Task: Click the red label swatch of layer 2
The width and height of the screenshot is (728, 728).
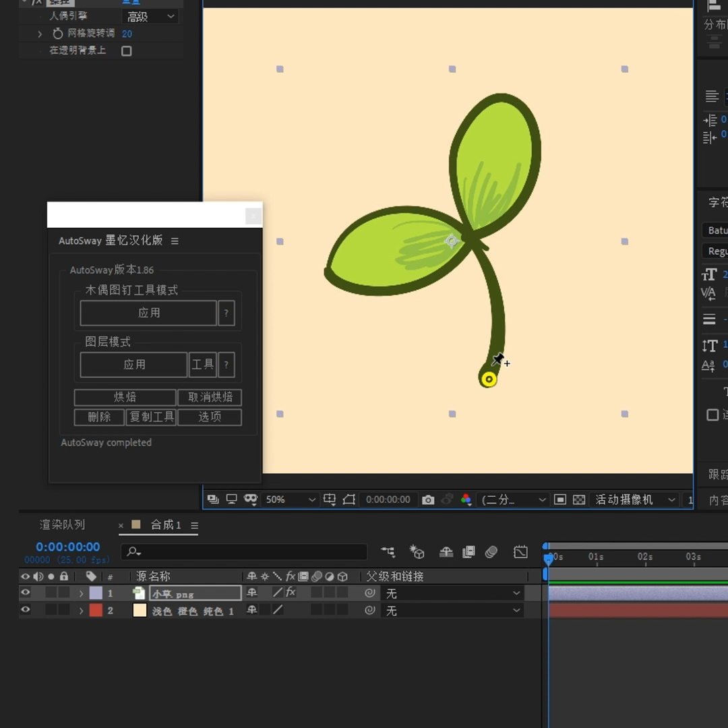Action: point(96,610)
